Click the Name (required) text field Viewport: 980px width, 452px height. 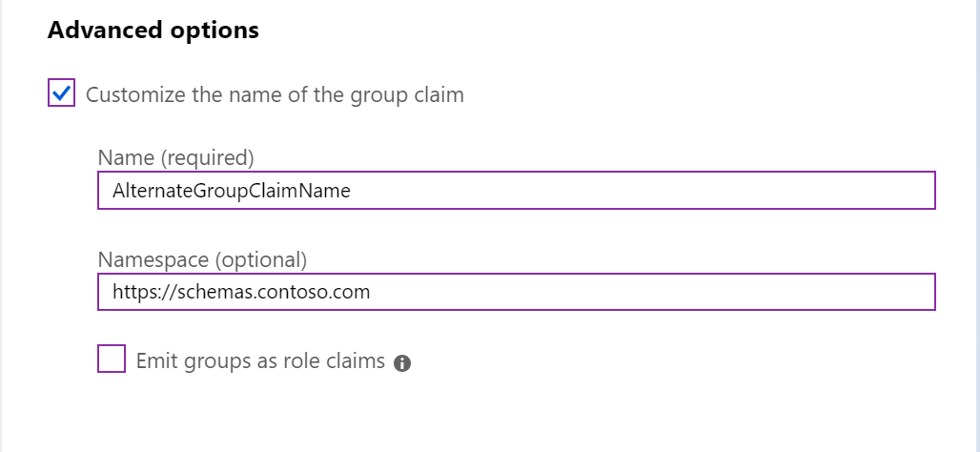(516, 190)
